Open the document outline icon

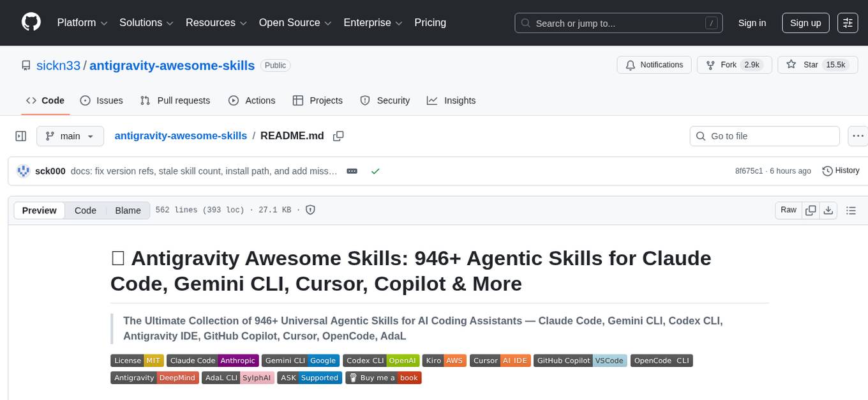click(x=850, y=210)
